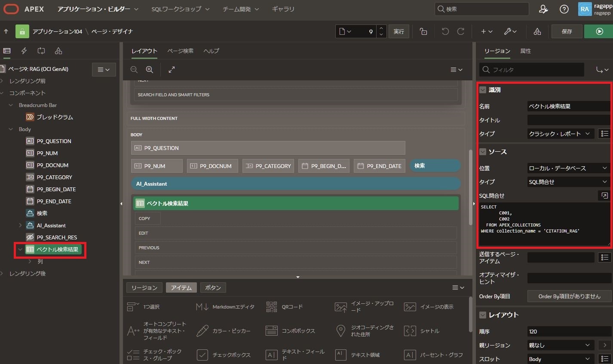Open the Create plus menu
The height and width of the screenshot is (364, 613).
click(487, 31)
